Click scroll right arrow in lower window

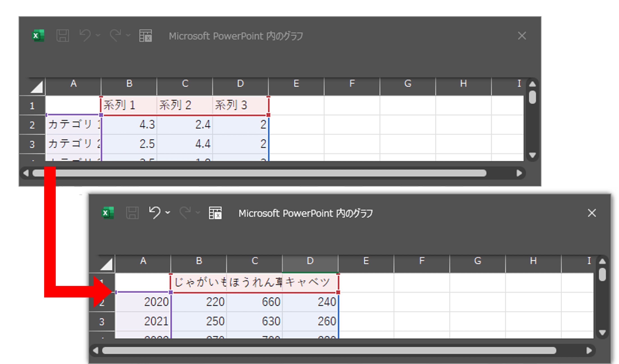click(x=589, y=350)
